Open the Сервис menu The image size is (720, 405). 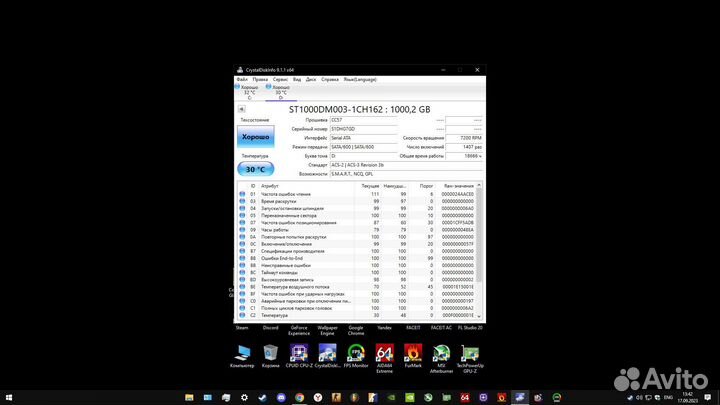point(280,79)
